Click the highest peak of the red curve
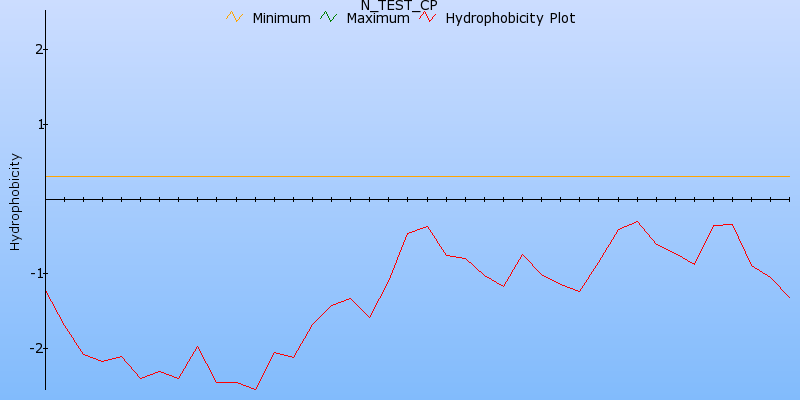 (x=637, y=221)
